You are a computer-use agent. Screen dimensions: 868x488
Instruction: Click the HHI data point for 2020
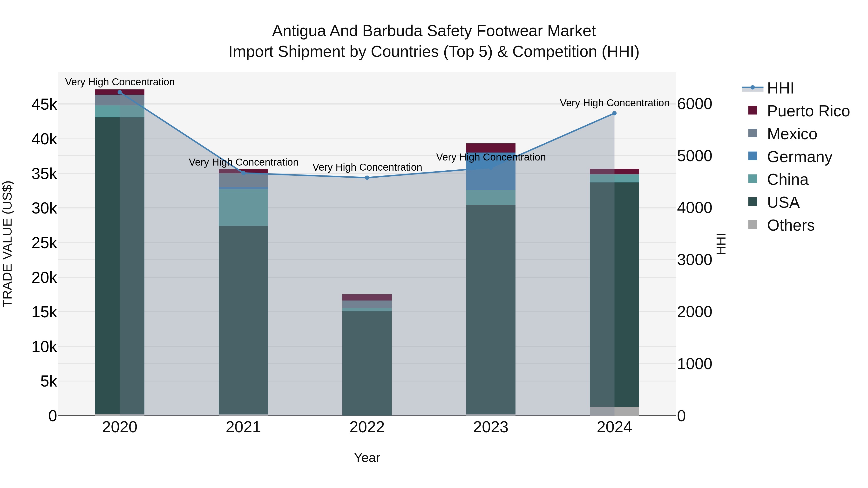pyautogui.click(x=120, y=92)
